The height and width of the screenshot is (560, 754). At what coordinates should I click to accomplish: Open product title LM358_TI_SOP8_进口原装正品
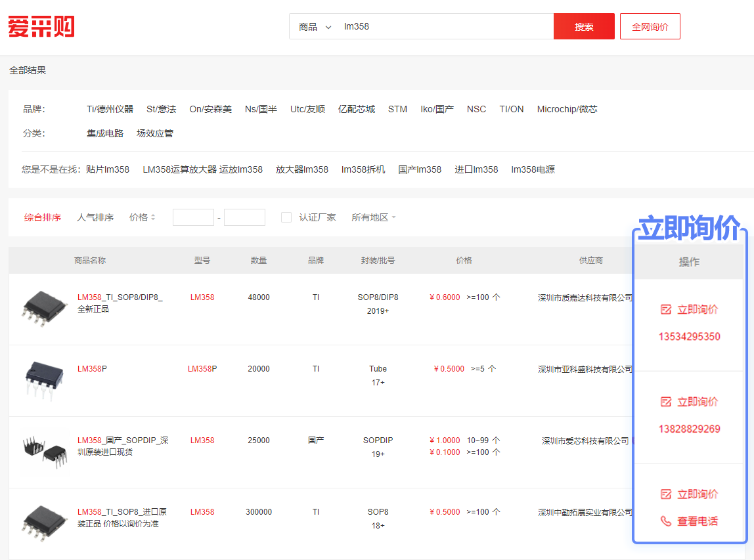pos(122,518)
